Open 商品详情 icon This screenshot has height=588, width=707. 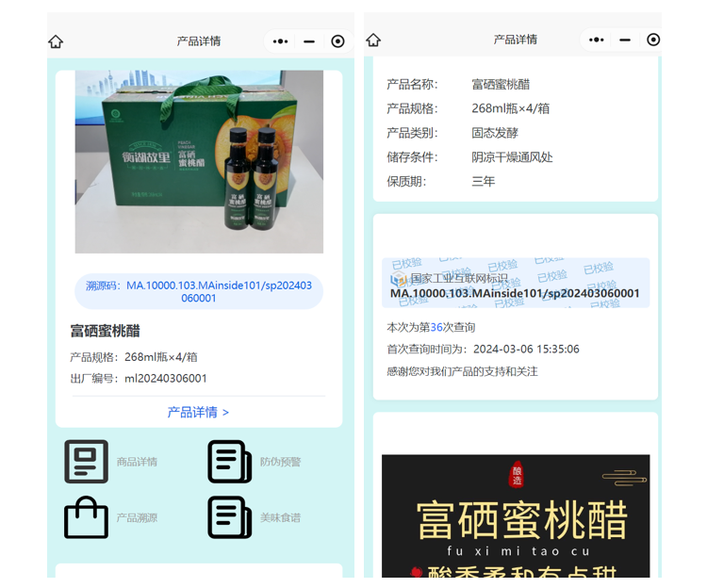(x=86, y=462)
